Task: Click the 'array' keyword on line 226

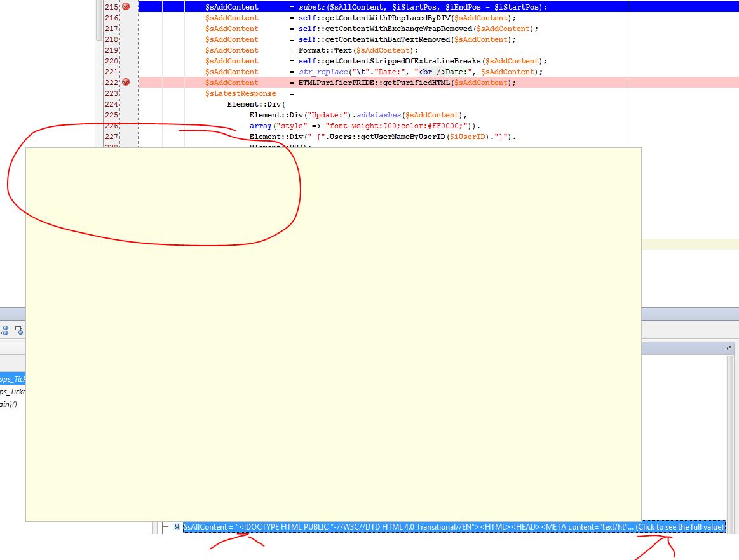Action: (261, 126)
